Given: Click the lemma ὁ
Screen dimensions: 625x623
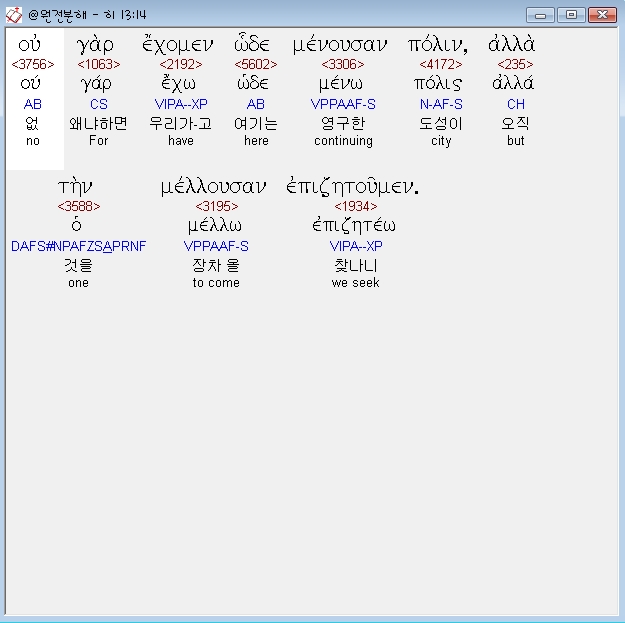Looking at the screenshot, I should [x=76, y=225].
